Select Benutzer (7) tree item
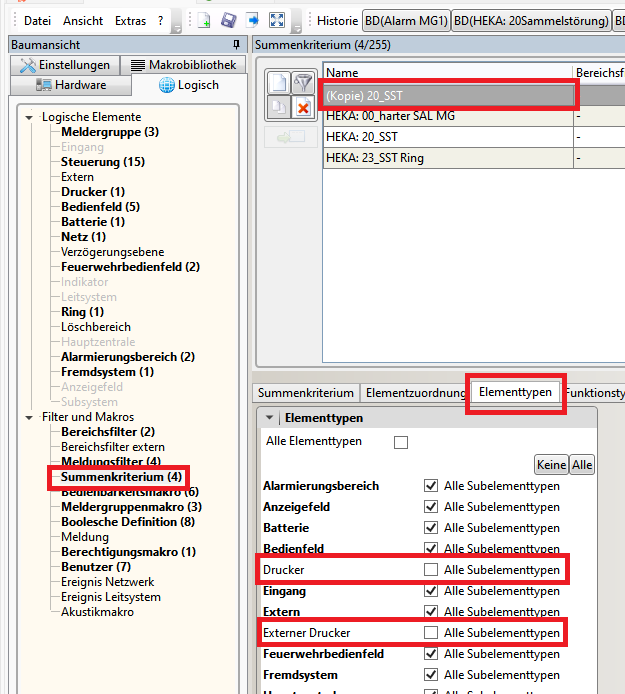The width and height of the screenshot is (625, 694). (x=96, y=567)
